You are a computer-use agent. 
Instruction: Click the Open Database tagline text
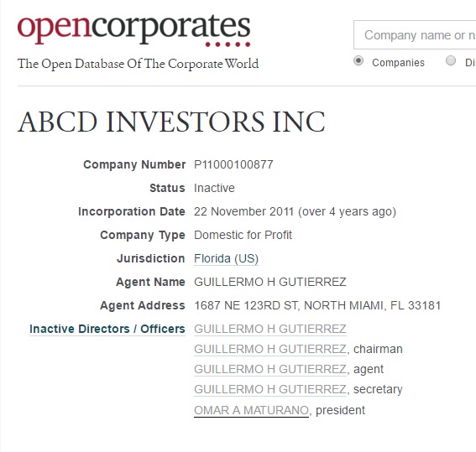point(139,64)
